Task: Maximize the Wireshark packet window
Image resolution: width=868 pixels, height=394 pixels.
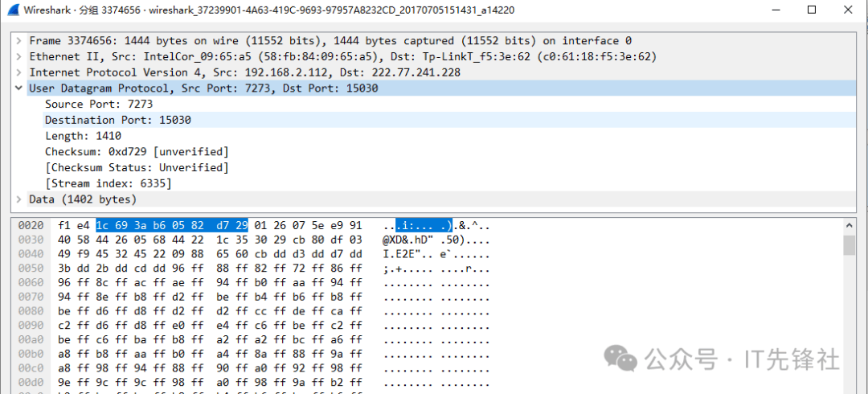Action: click(812, 10)
